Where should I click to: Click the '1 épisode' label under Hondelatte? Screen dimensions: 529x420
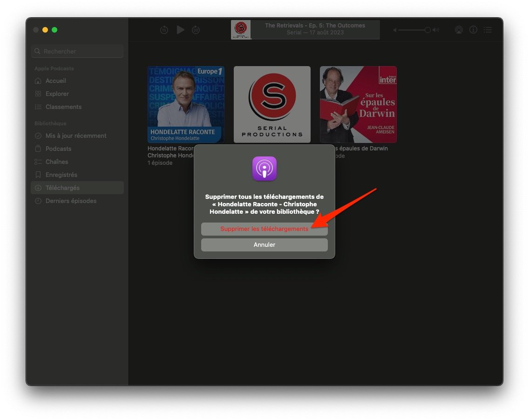click(x=160, y=163)
